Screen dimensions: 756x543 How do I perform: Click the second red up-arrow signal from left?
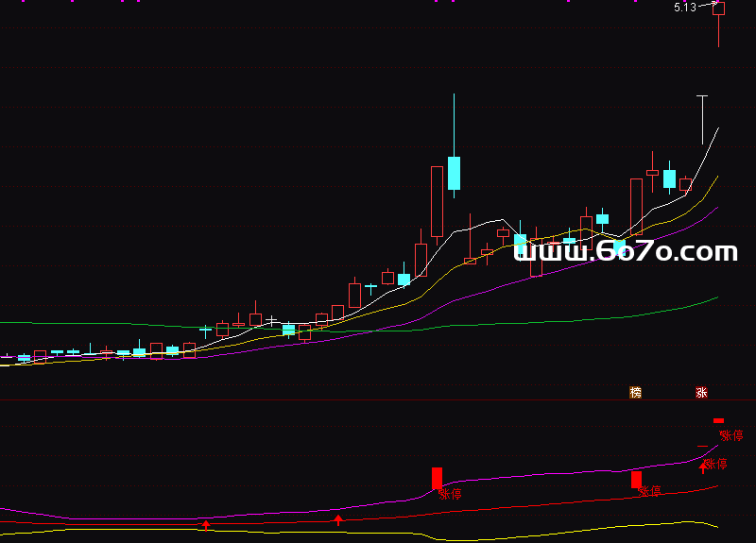338,519
